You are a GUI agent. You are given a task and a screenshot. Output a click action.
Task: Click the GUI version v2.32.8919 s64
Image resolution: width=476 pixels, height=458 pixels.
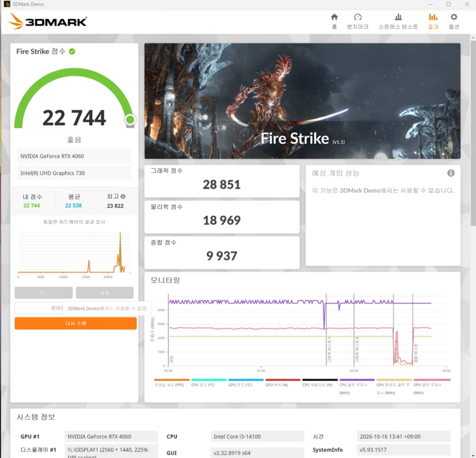click(x=257, y=453)
